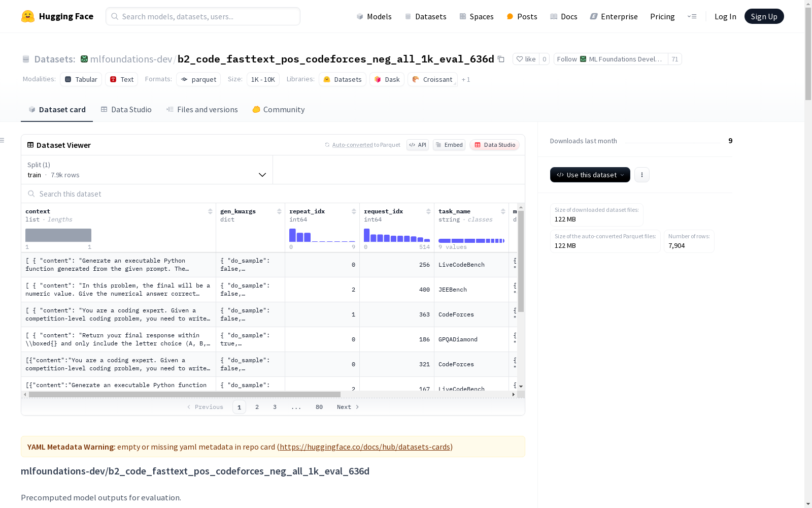
Task: Click the request_idx histogram first bar
Action: pos(367,235)
